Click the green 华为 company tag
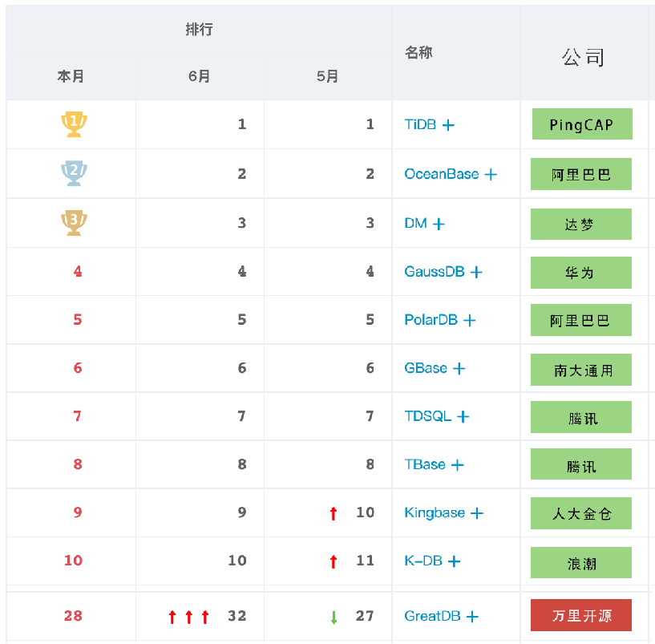This screenshot has height=644, width=655. point(581,273)
